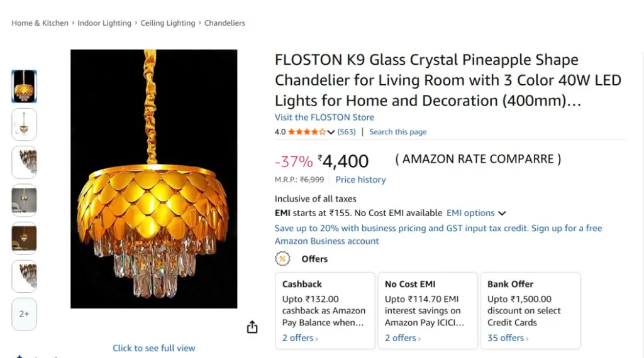Open the 2+ more images thumbnail
Screen dimensions: 644x358
tap(25, 313)
